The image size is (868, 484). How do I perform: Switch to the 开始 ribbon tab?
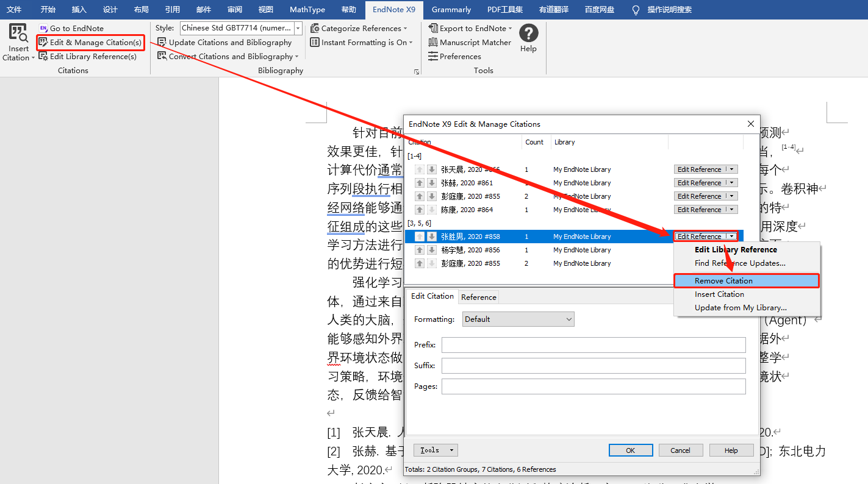pos(48,10)
